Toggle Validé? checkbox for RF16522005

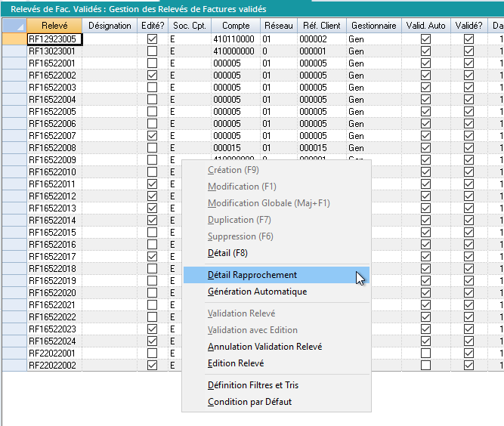click(x=468, y=112)
